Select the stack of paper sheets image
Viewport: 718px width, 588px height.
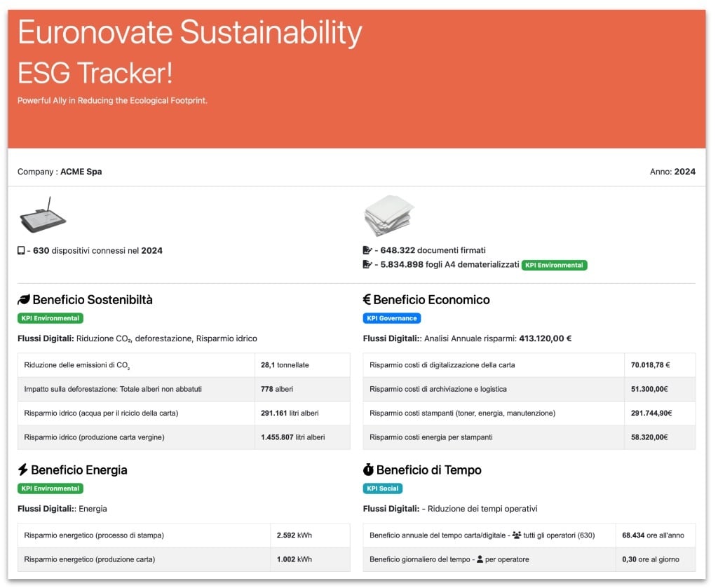point(389,216)
